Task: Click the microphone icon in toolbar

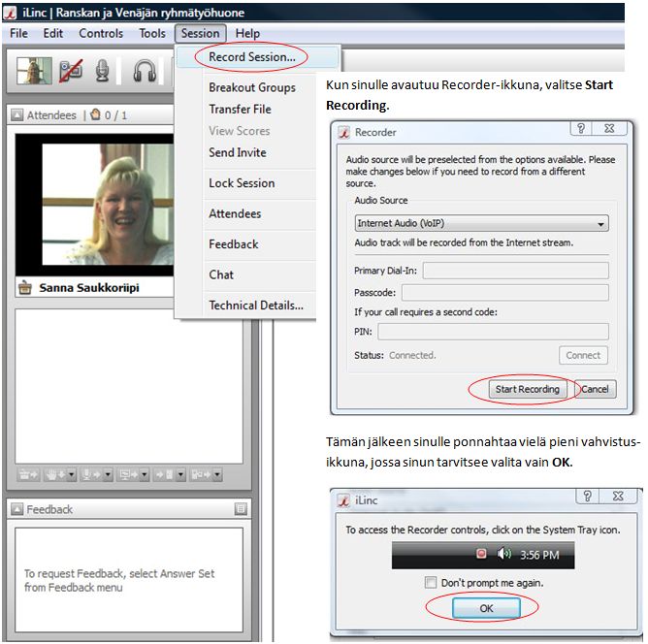Action: (102, 71)
